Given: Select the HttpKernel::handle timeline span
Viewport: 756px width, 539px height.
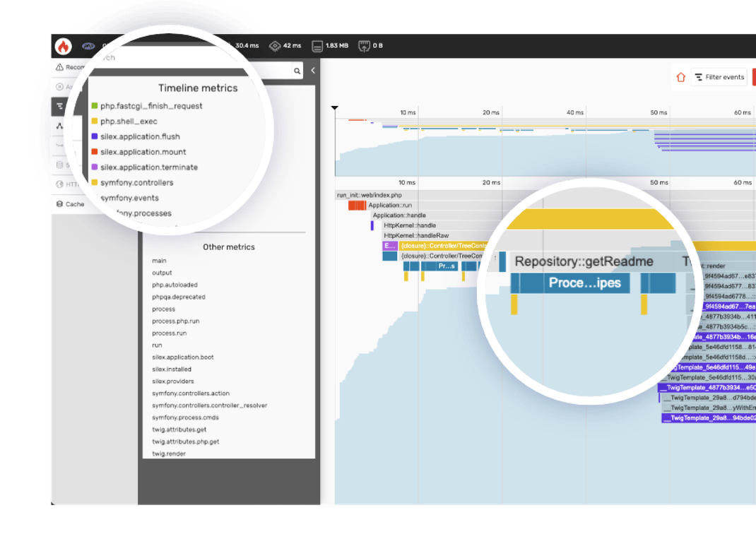Looking at the screenshot, I should [410, 225].
